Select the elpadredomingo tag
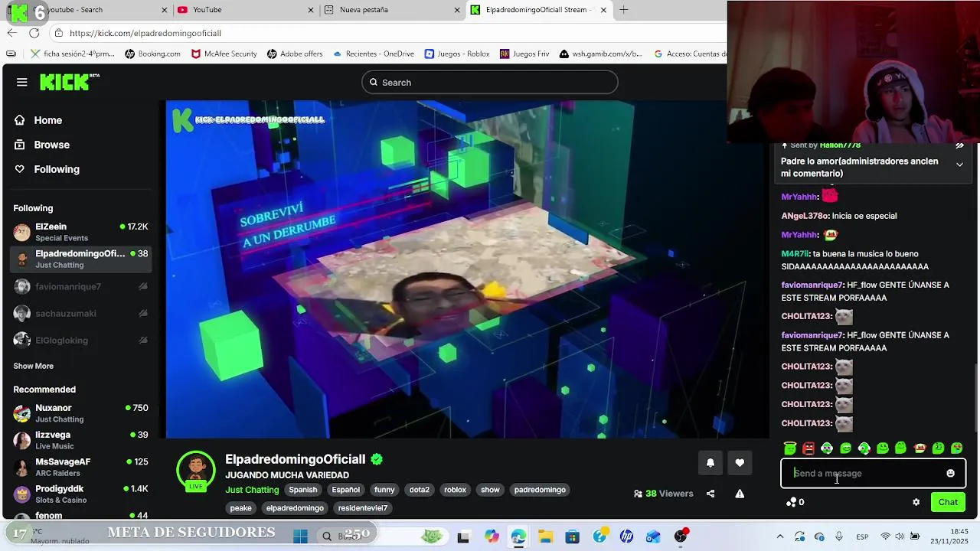This screenshot has width=980, height=551. click(x=295, y=508)
